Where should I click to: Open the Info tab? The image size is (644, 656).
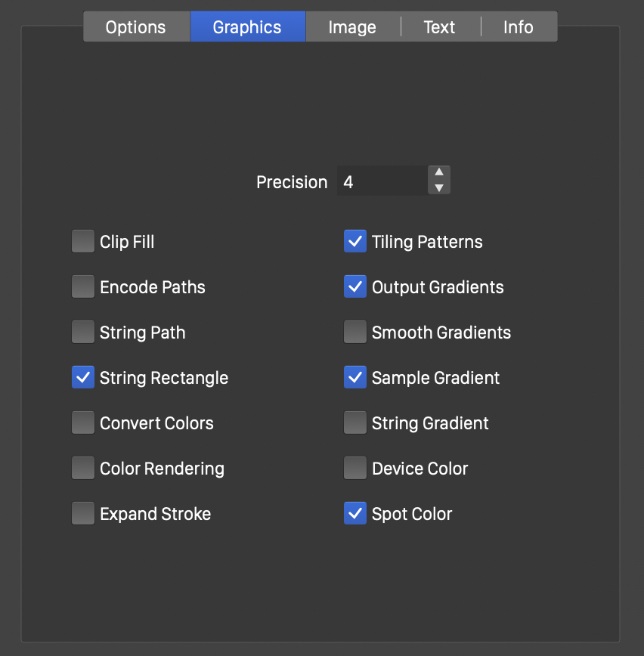coord(519,27)
